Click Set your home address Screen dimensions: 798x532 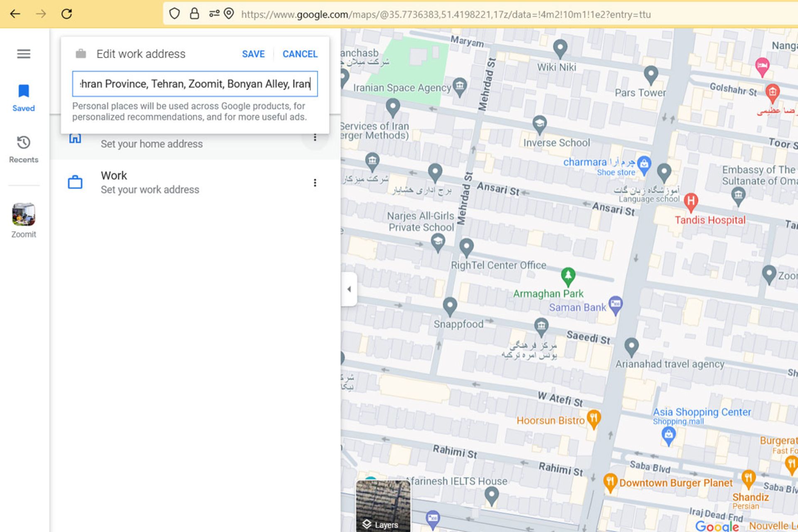[152, 144]
